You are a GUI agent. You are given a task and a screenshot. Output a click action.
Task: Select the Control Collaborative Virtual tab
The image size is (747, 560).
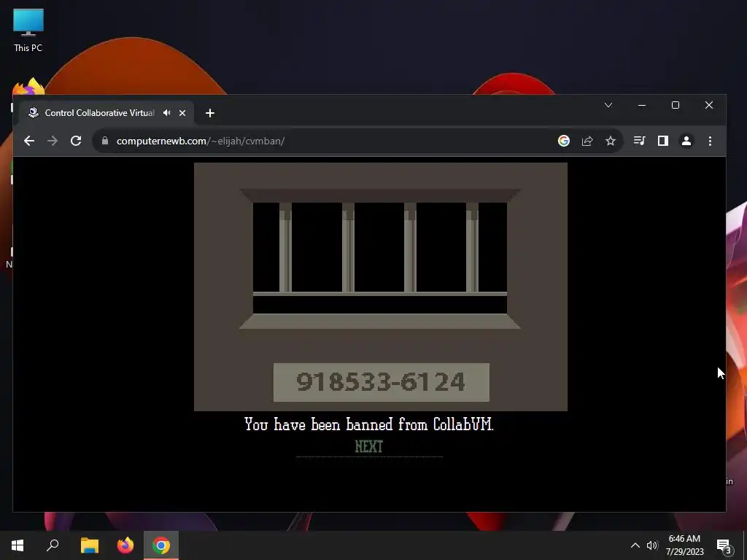pos(107,113)
